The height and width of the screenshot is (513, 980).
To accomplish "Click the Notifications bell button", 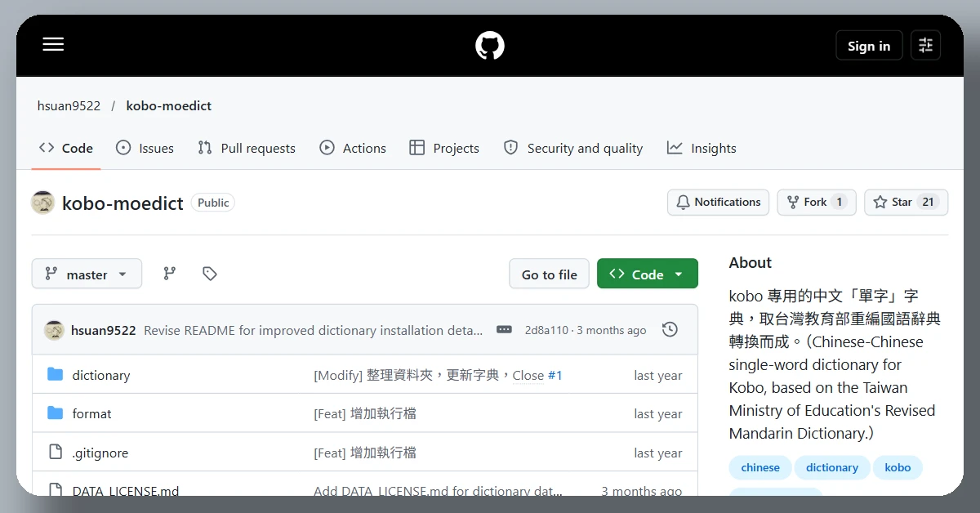I will (x=718, y=202).
